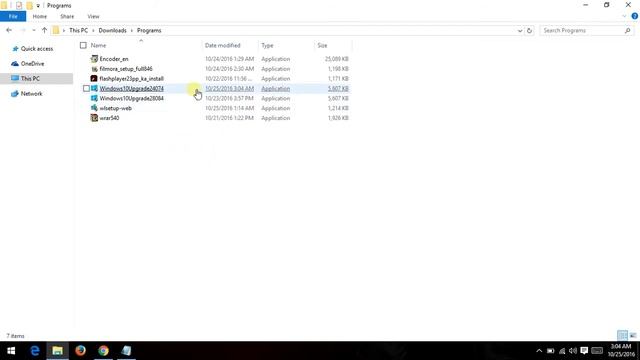
Task: Refresh the Programs folder view
Action: 529,31
